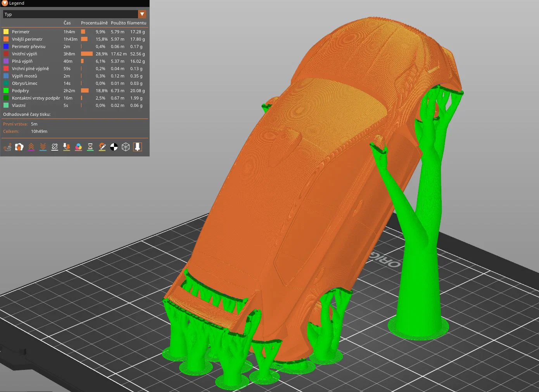Click the Odhadované časy tisku label
Viewport: 539px width, 392px height.
coord(27,114)
